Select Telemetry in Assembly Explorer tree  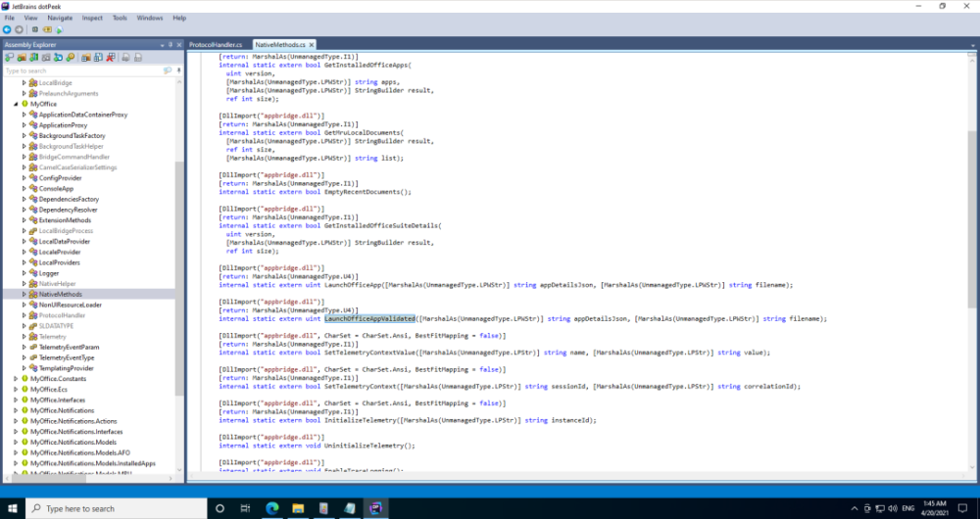pyautogui.click(x=53, y=336)
